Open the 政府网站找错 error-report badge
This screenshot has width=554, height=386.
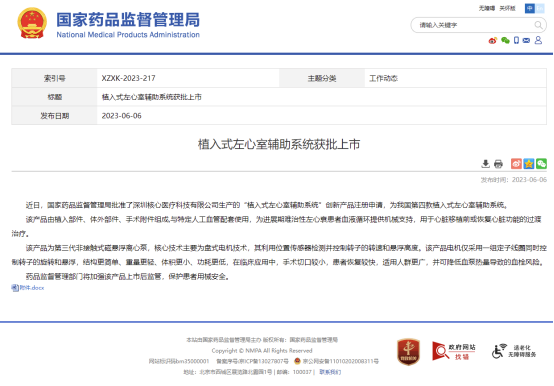click(454, 351)
